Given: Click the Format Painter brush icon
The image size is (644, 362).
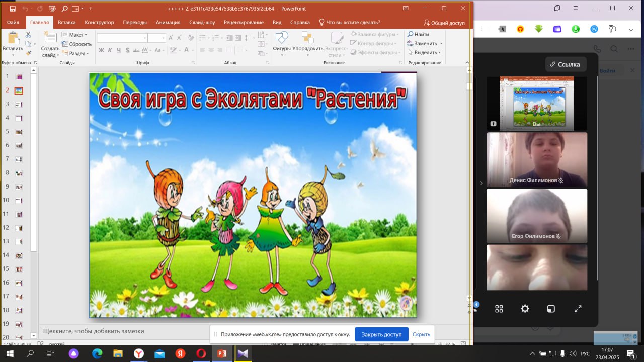Looking at the screenshot, I should (28, 53).
